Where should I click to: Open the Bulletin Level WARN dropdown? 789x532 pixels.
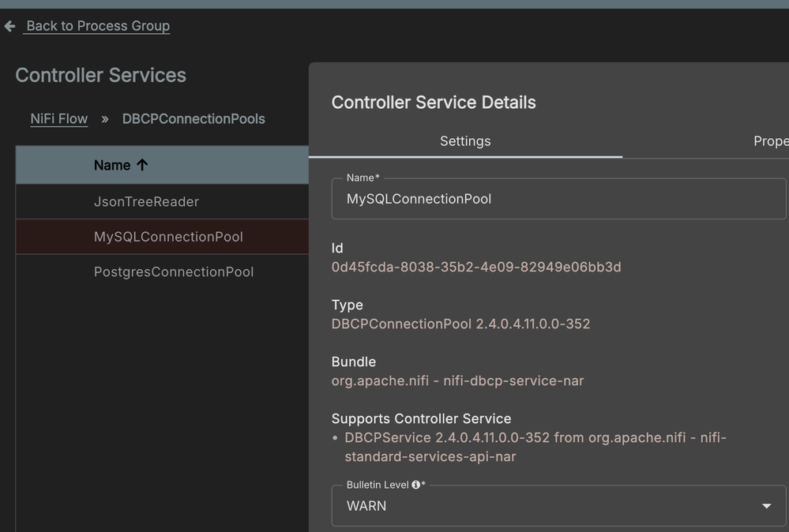click(545, 506)
